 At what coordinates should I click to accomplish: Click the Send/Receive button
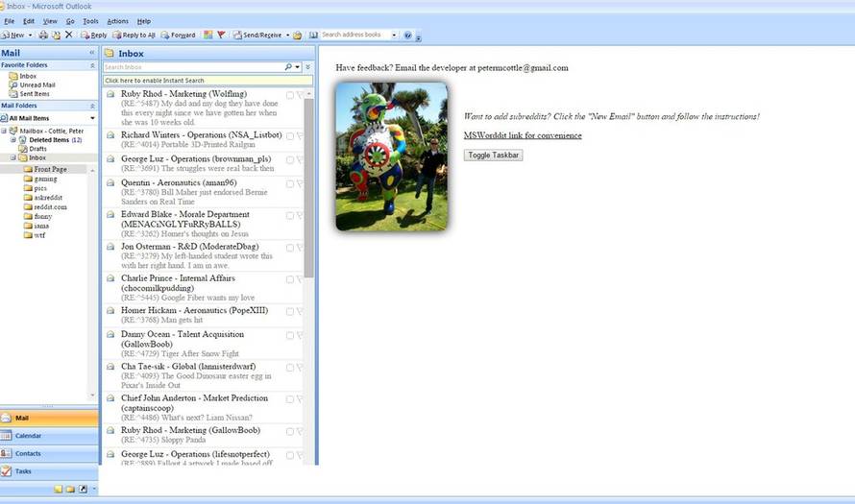pos(257,35)
